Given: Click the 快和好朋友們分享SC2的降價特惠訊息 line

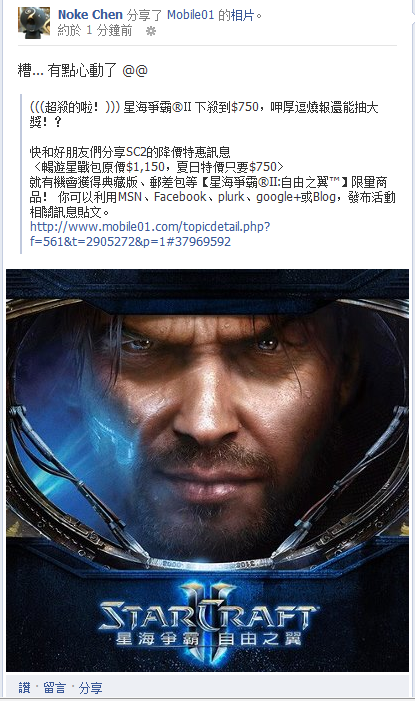Looking at the screenshot, I should [130, 152].
